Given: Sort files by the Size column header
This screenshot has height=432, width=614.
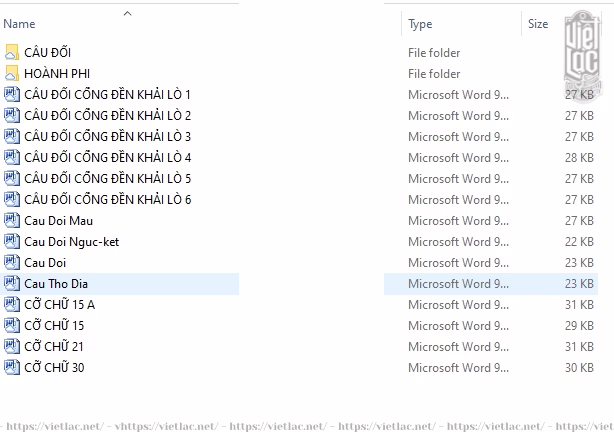Looking at the screenshot, I should pyautogui.click(x=538, y=24).
